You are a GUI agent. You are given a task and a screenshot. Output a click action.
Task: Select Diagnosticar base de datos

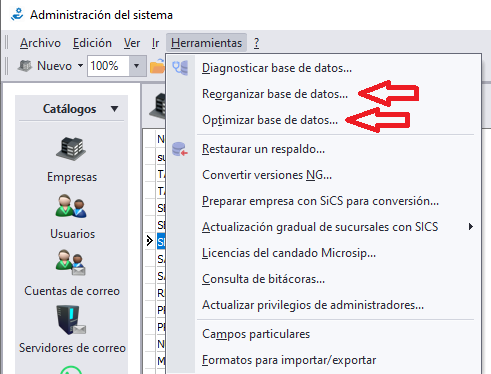pyautogui.click(x=277, y=68)
